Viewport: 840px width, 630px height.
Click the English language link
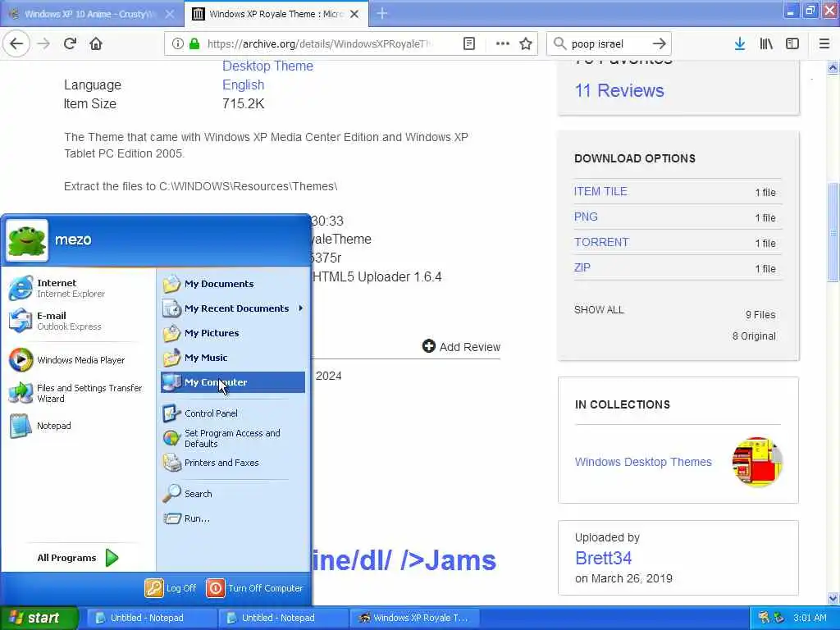click(x=243, y=84)
